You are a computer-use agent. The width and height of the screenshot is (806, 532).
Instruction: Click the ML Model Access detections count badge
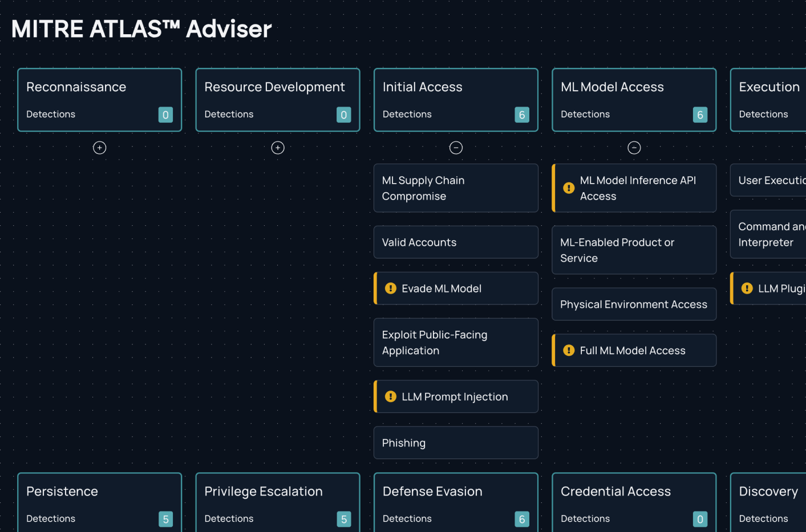700,115
